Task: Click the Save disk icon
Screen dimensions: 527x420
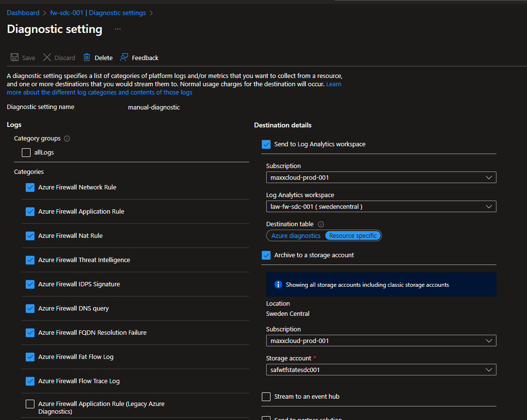Action: tap(15, 58)
